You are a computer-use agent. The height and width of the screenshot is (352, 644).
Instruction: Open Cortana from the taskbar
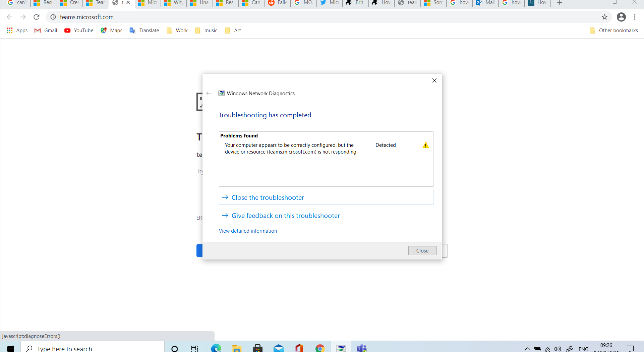click(175, 349)
